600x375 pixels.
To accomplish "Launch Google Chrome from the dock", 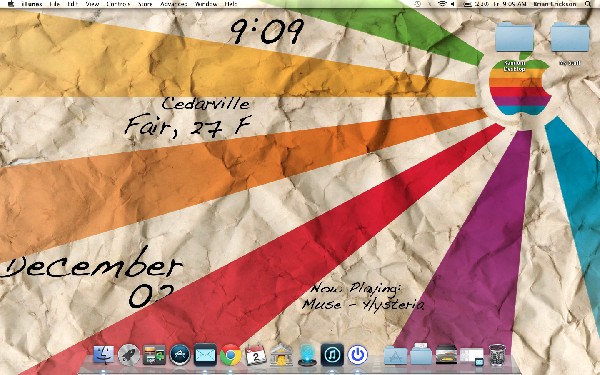I will point(230,355).
